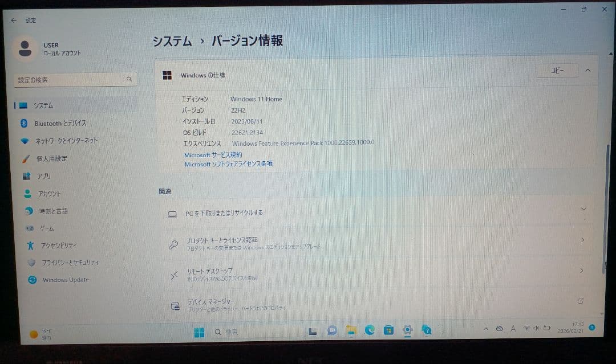Click the main content vertical scrollbar
This screenshot has width=616, height=364.
[606, 209]
